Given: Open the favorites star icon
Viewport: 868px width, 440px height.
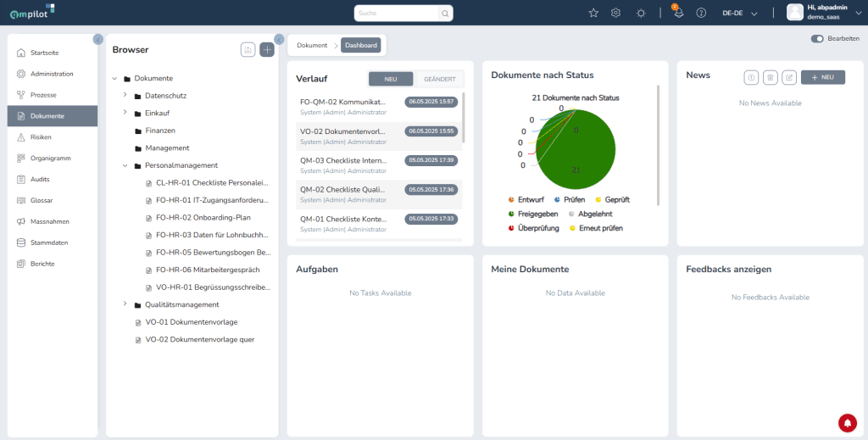Looking at the screenshot, I should click(593, 13).
